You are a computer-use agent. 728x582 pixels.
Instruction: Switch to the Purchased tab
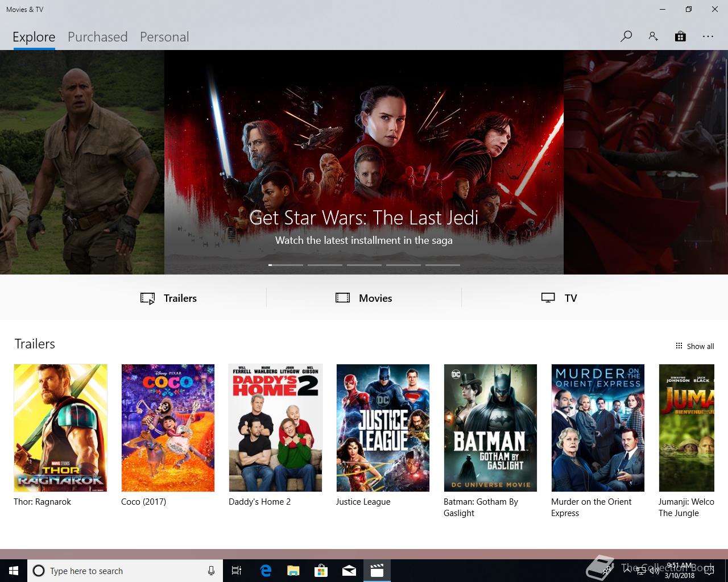[x=97, y=37]
